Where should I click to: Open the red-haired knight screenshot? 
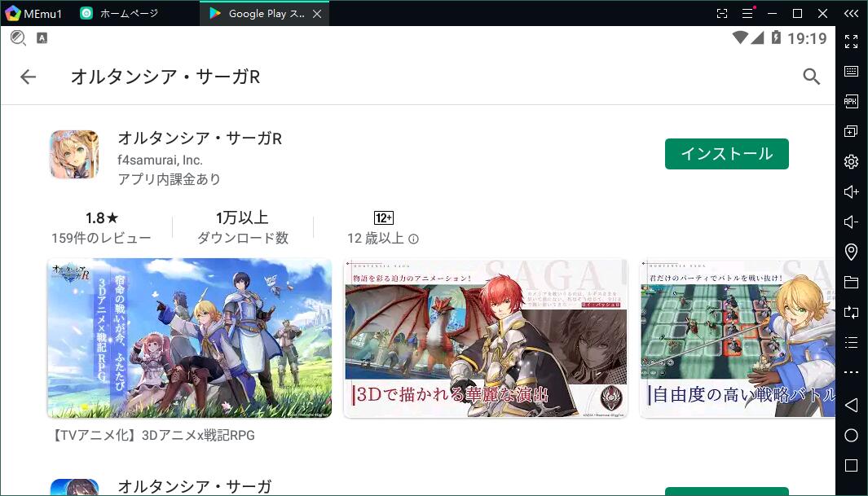(x=486, y=338)
